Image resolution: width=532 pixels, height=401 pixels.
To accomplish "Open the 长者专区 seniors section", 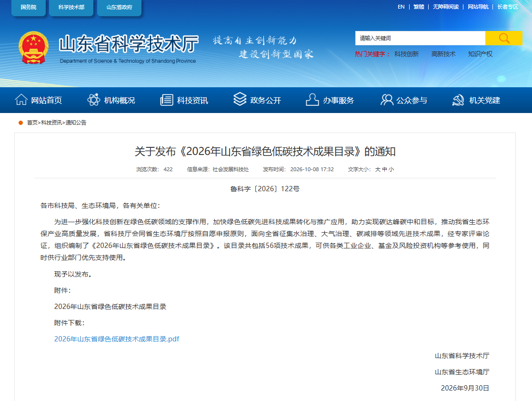I will (x=508, y=7).
